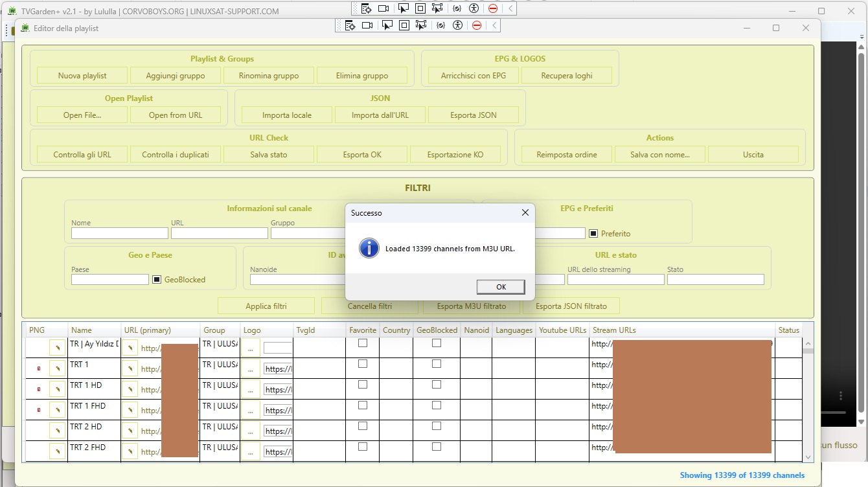868x487 pixels.
Task: Toggle Track Focused Element icon in Editor della playlist toolbar
Action: [x=421, y=25]
